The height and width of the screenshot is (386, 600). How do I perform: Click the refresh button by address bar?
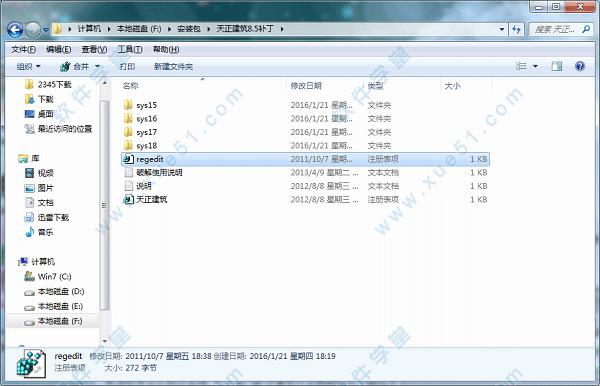(516, 29)
